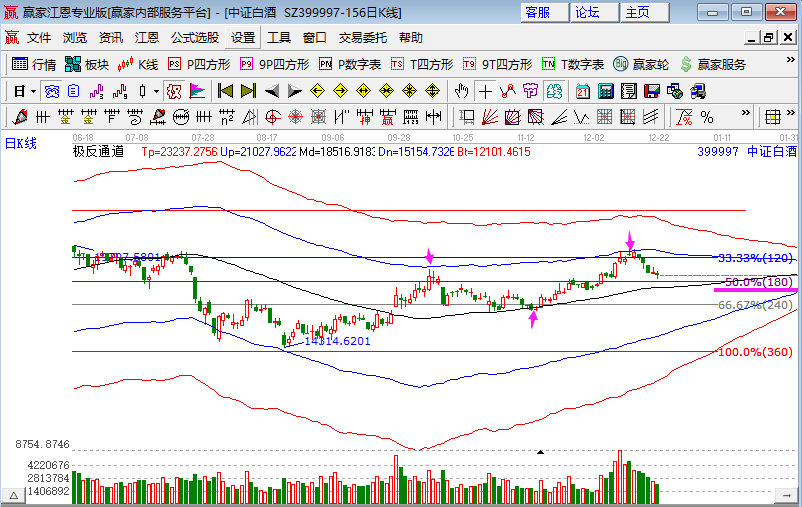Toggle the pressed dark red 权 icon button
802x507 pixels.
(x=174, y=92)
